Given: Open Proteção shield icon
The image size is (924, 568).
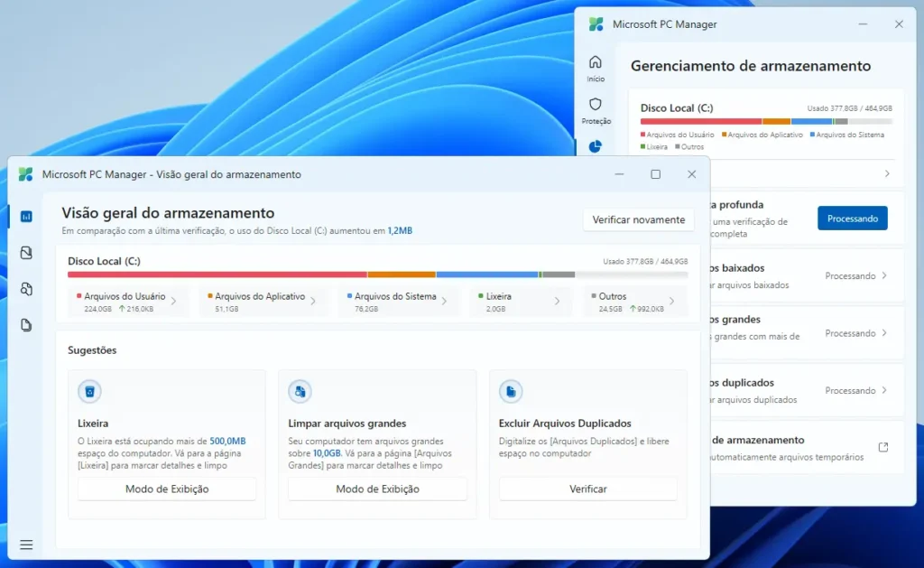Looking at the screenshot, I should [x=596, y=106].
